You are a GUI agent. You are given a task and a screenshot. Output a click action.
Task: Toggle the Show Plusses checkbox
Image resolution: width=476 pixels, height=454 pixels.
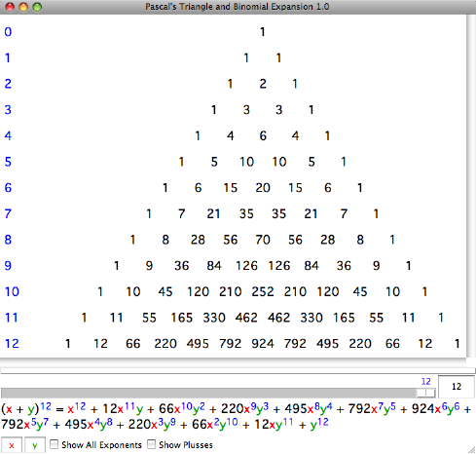pos(151,444)
